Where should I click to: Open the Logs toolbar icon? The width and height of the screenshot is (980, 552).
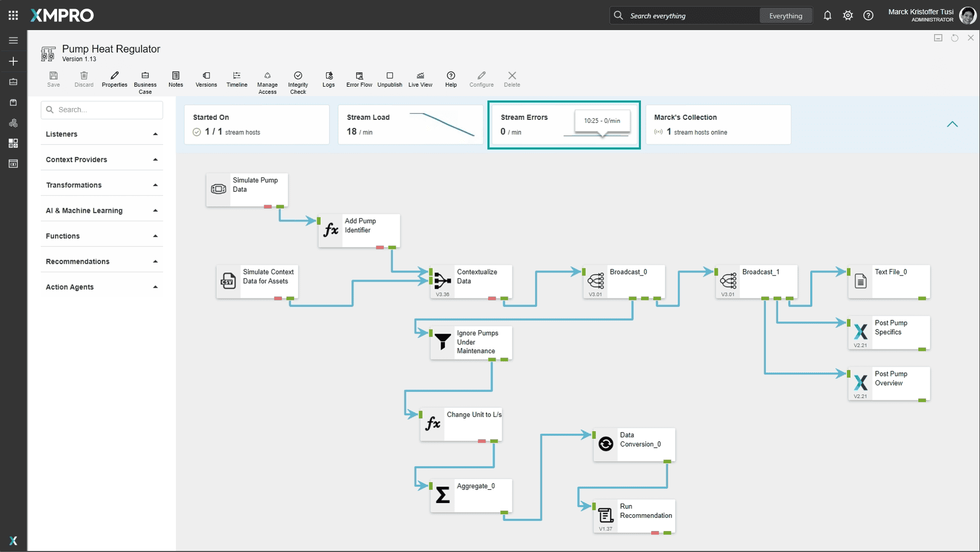coord(328,79)
